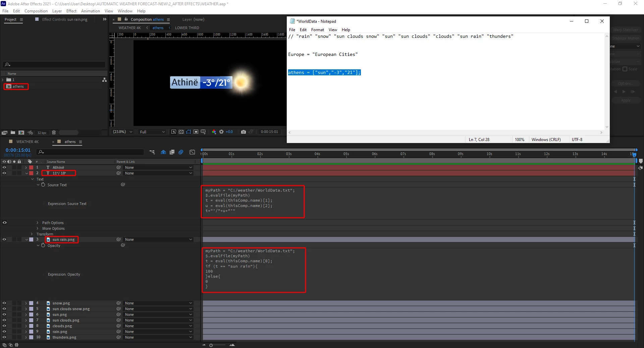
Task: Toggle the transparency grid in viewer
Action: (181, 132)
